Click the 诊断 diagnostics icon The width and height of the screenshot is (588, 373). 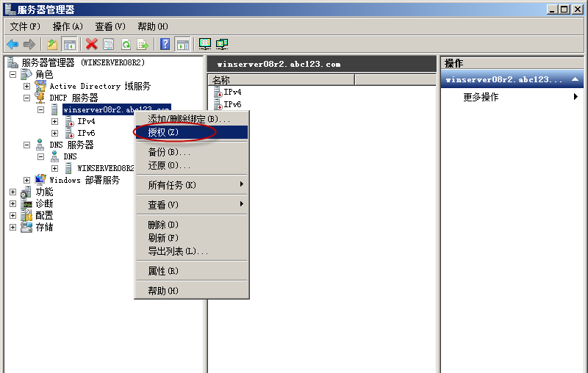[x=27, y=203]
